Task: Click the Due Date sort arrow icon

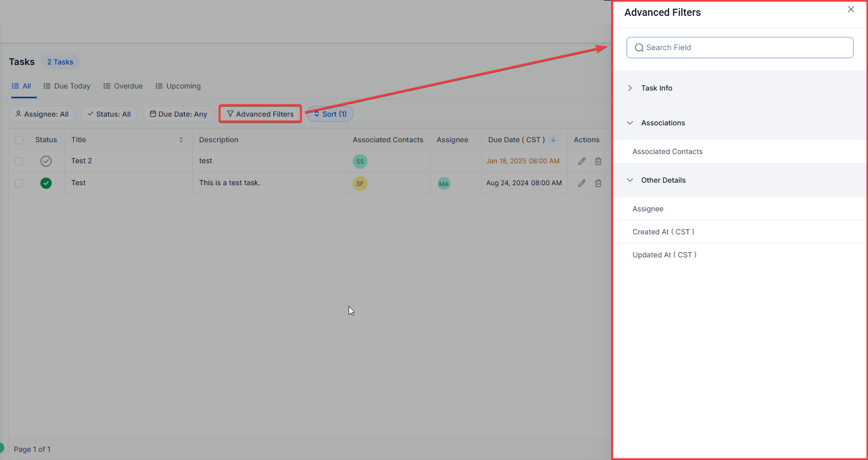Action: point(553,140)
